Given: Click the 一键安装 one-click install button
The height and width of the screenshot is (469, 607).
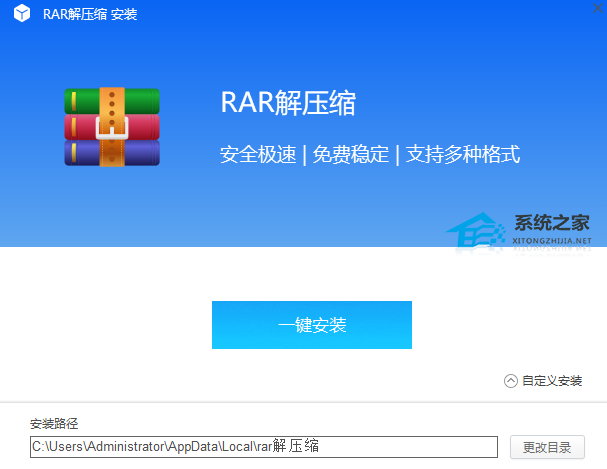Looking at the screenshot, I should pyautogui.click(x=312, y=325).
